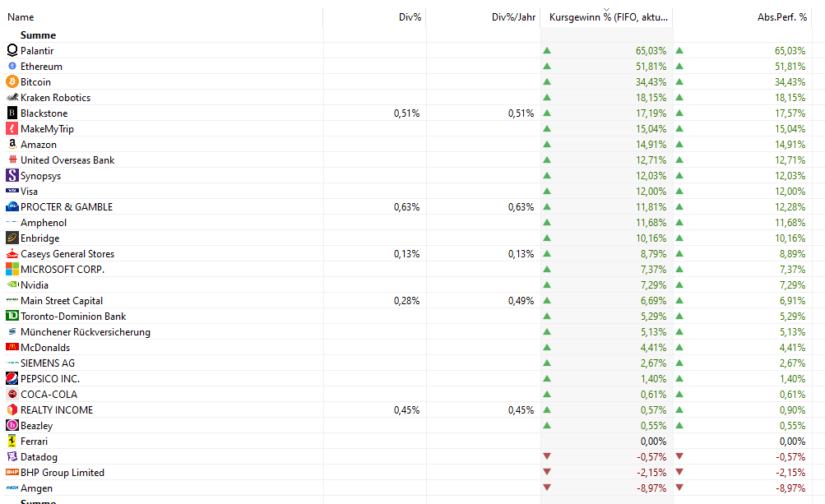
Task: Click the Enbridge logo icon
Action: click(12, 238)
